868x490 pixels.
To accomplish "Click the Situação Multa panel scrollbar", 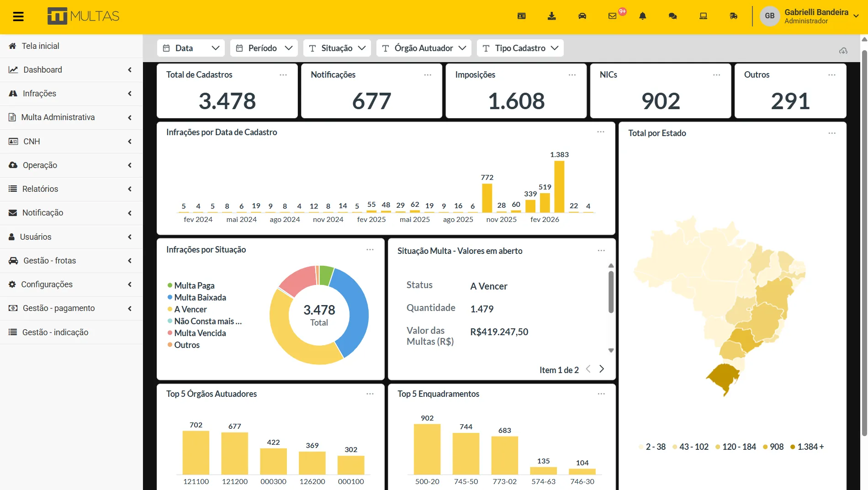I will click(611, 292).
